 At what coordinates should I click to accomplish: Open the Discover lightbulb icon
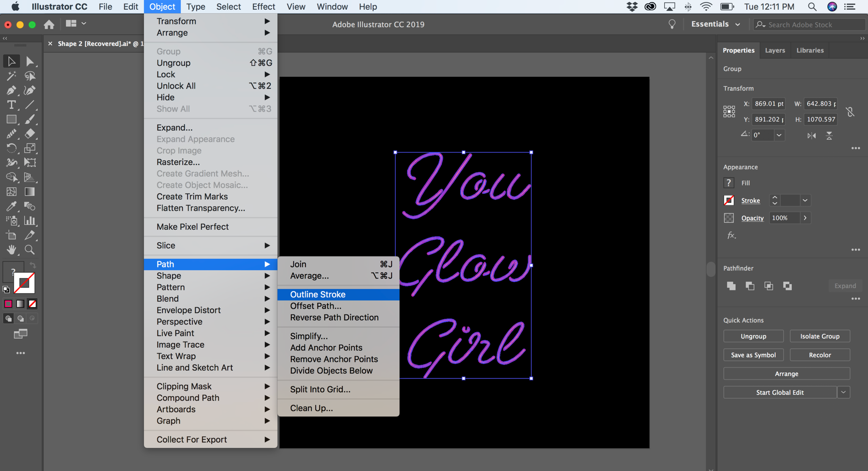(x=672, y=24)
